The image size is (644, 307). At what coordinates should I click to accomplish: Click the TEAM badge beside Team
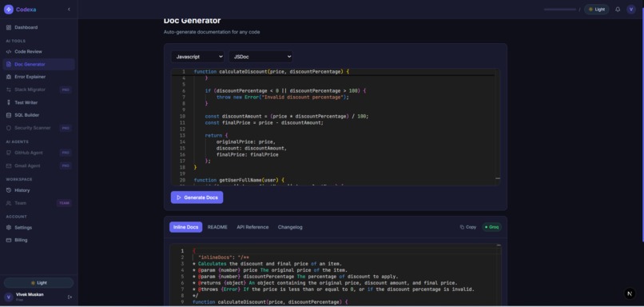64,203
